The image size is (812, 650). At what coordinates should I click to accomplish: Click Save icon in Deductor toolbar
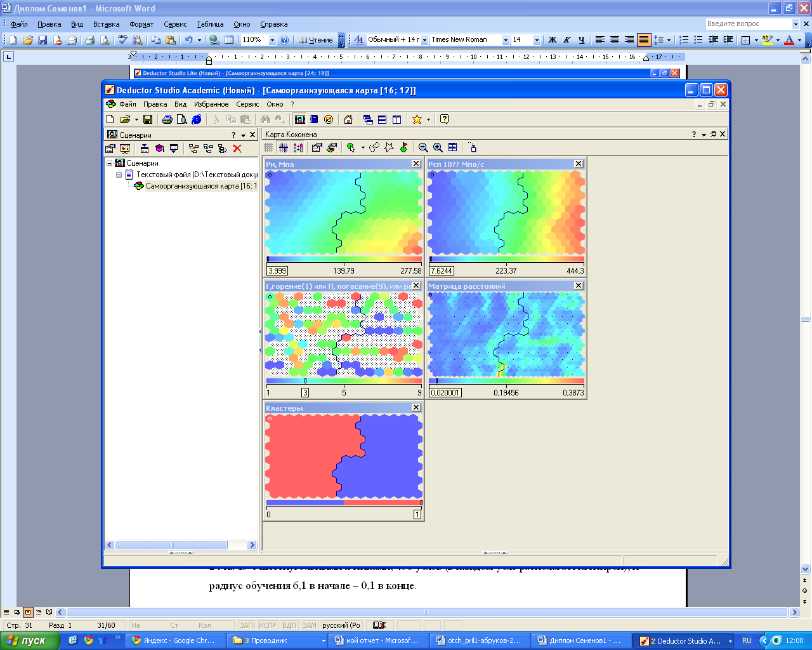point(148,119)
